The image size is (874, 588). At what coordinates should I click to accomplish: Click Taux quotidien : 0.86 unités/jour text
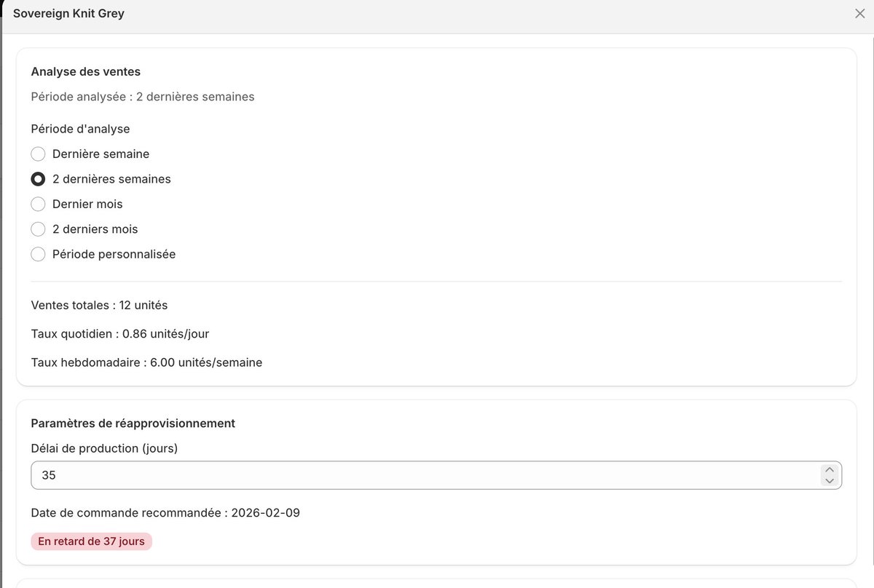point(120,333)
